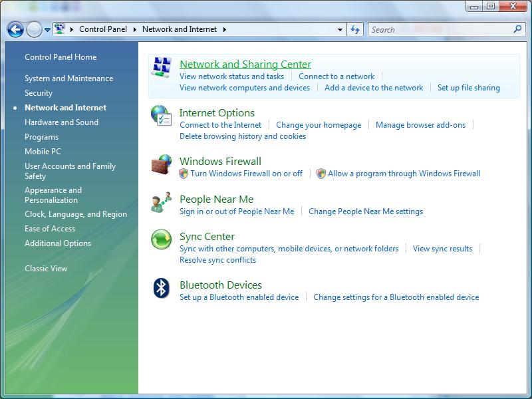This screenshot has width=532, height=399.
Task: Click Control Panel in the breadcrumb
Action: click(x=103, y=29)
